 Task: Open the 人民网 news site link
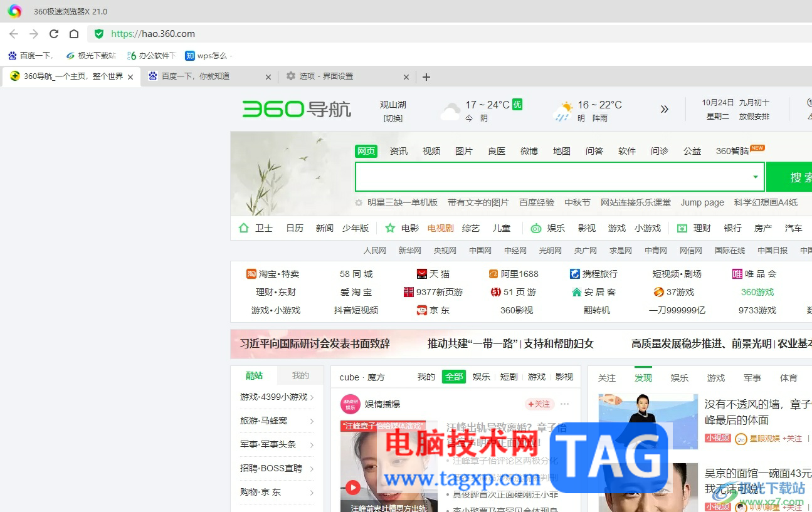[375, 251]
